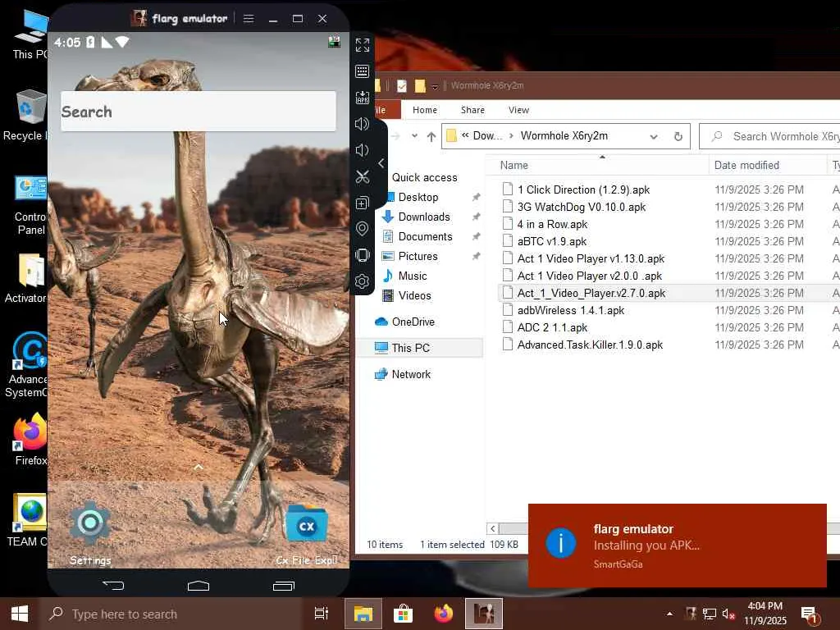Go up one folder level arrow
The width and height of the screenshot is (840, 630).
(431, 137)
